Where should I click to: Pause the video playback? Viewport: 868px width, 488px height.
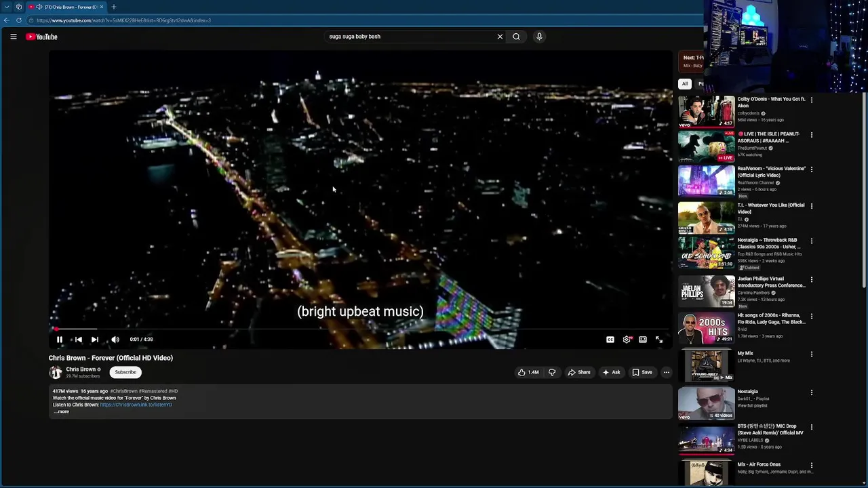[x=60, y=340]
